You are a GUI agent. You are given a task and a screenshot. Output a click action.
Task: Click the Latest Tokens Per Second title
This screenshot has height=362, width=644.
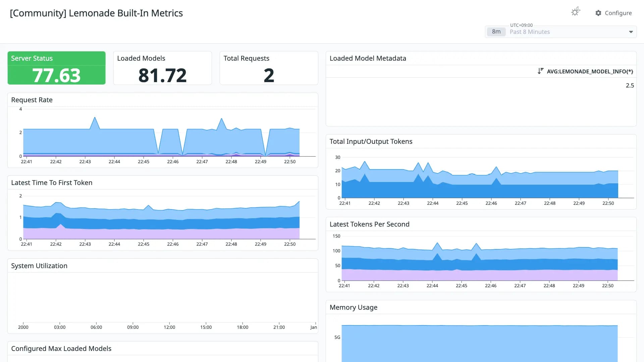(x=370, y=224)
